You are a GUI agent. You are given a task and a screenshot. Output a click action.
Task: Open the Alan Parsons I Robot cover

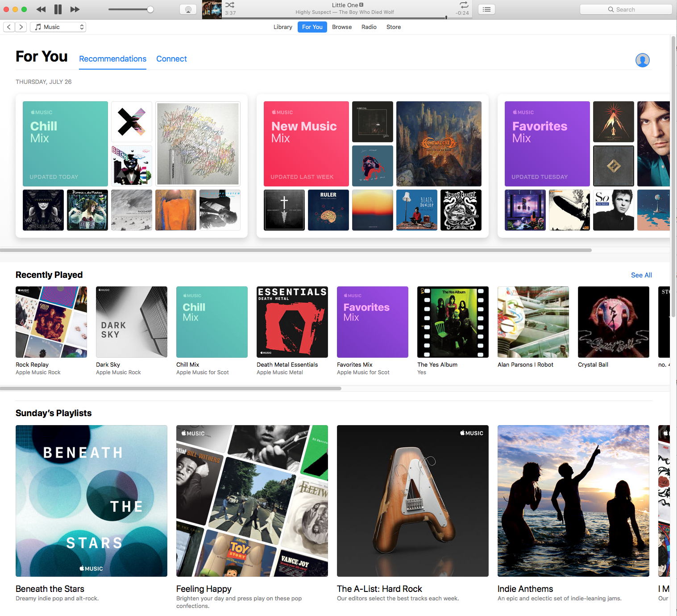[533, 322]
